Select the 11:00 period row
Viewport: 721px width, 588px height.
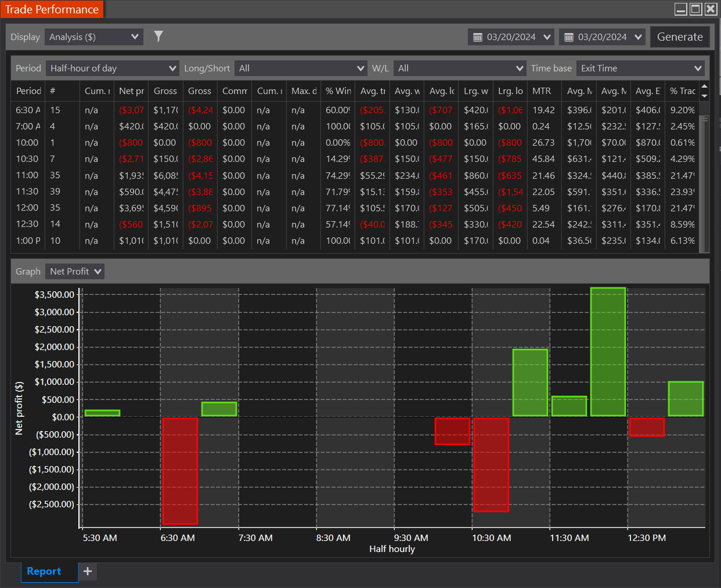[x=355, y=175]
